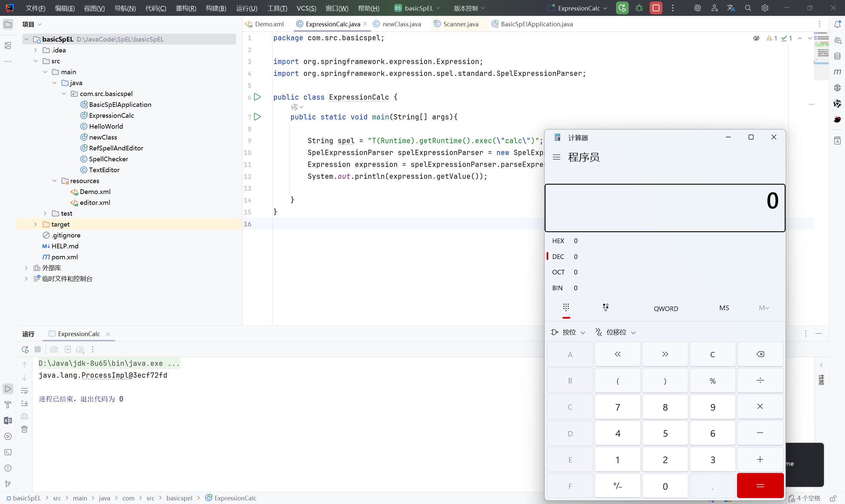Image resolution: width=845 pixels, height=504 pixels.
Task: Expand the target folder in project tree
Action: [36, 224]
